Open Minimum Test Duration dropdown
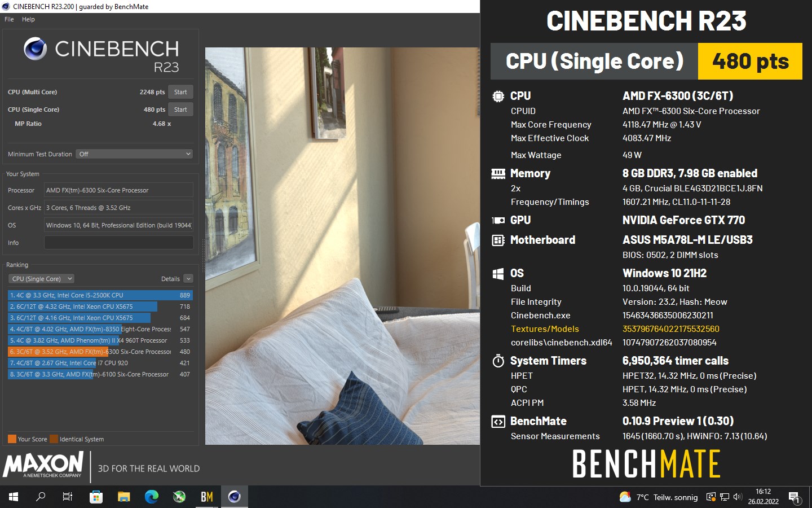 [134, 154]
